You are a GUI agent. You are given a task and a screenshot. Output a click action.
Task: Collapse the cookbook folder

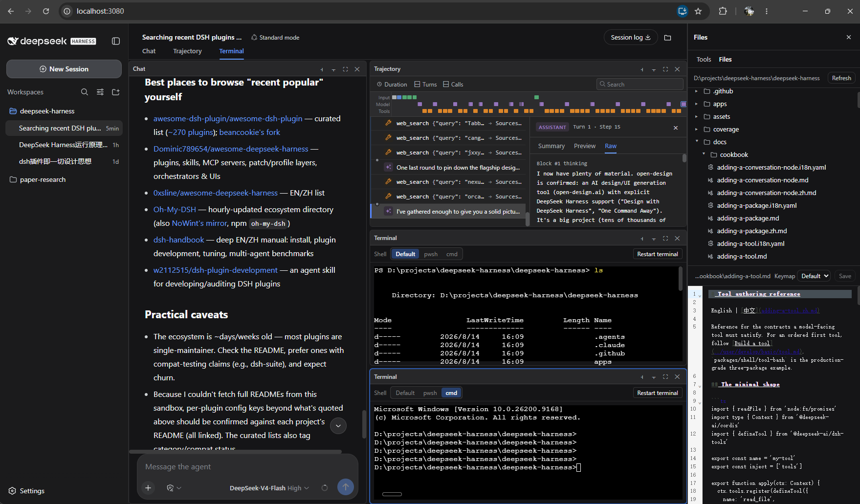tap(704, 154)
